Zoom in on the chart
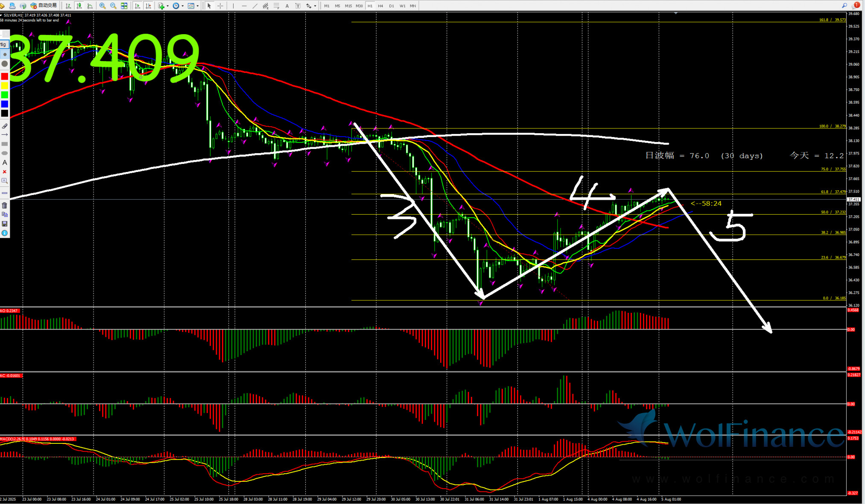 (102, 6)
